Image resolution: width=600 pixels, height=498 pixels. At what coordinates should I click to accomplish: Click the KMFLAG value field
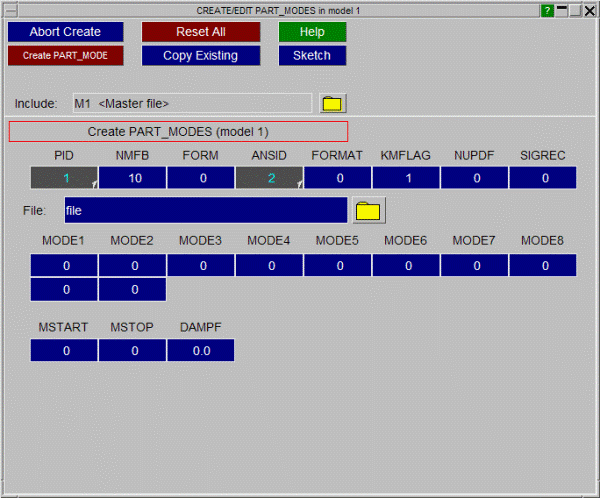pos(405,178)
